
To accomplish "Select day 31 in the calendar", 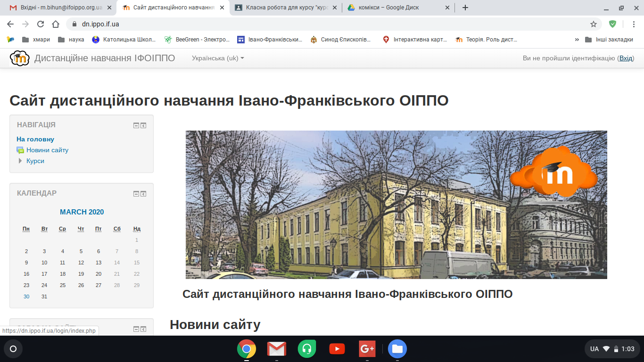I will (x=44, y=296).
